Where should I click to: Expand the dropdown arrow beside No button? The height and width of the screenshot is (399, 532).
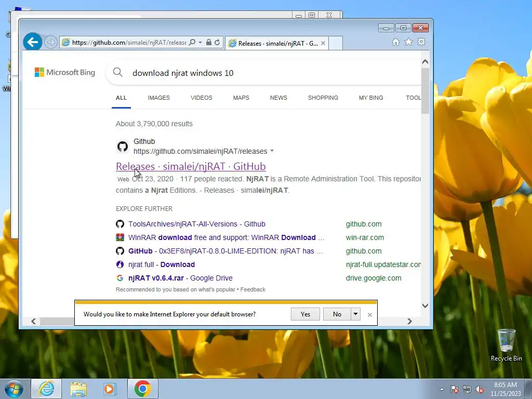[355, 314]
